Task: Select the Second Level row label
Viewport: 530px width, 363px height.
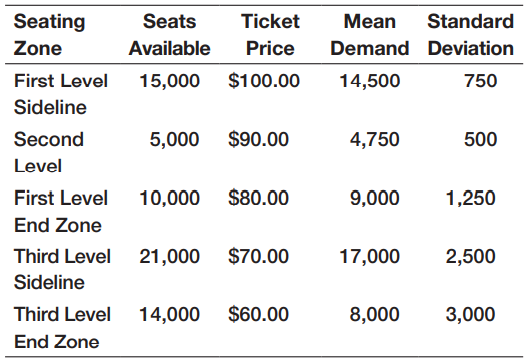Action: 49,152
